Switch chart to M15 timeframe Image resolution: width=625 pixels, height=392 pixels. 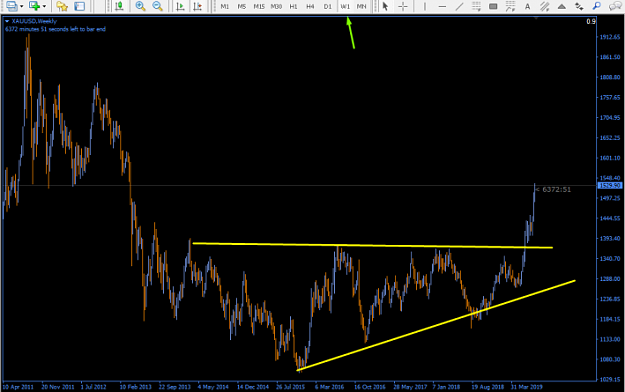[259, 6]
